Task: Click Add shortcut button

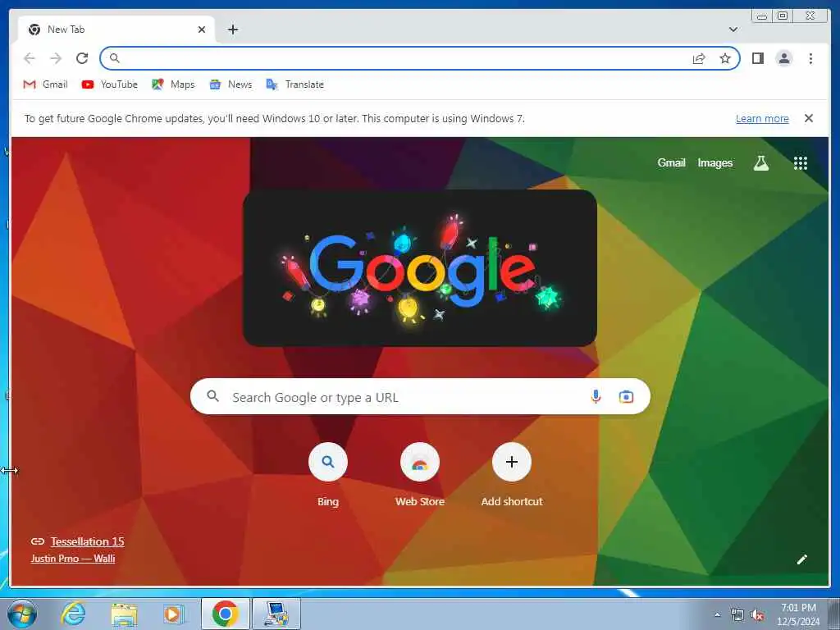Action: coord(512,475)
